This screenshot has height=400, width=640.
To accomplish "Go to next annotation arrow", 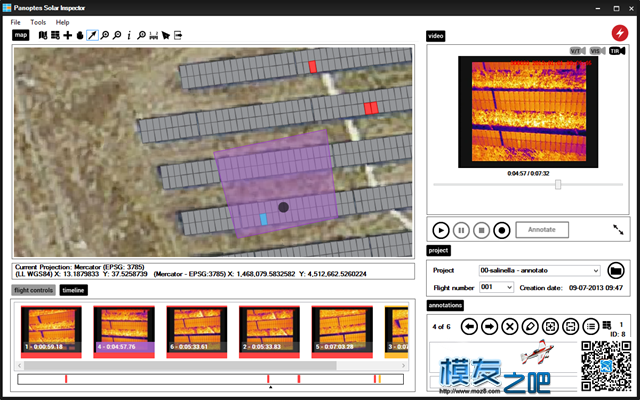I will click(x=489, y=327).
